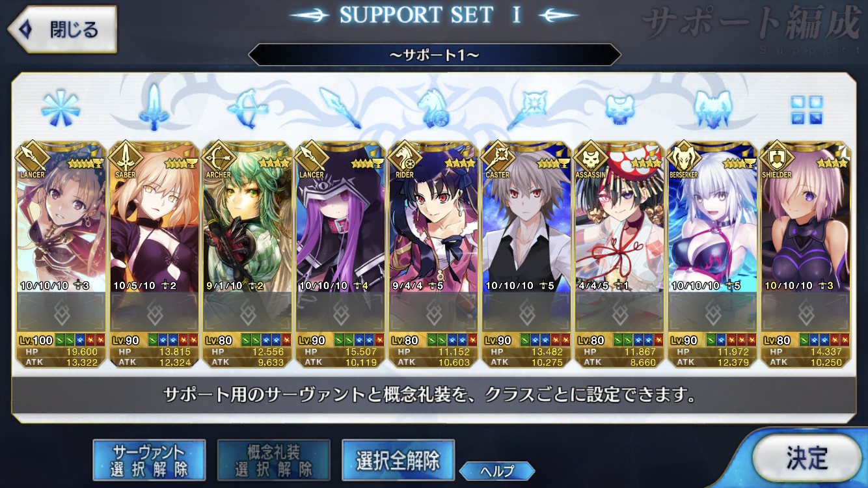The width and height of the screenshot is (868, 488).
Task: Confirm with the 決定 button
Action: point(807,458)
